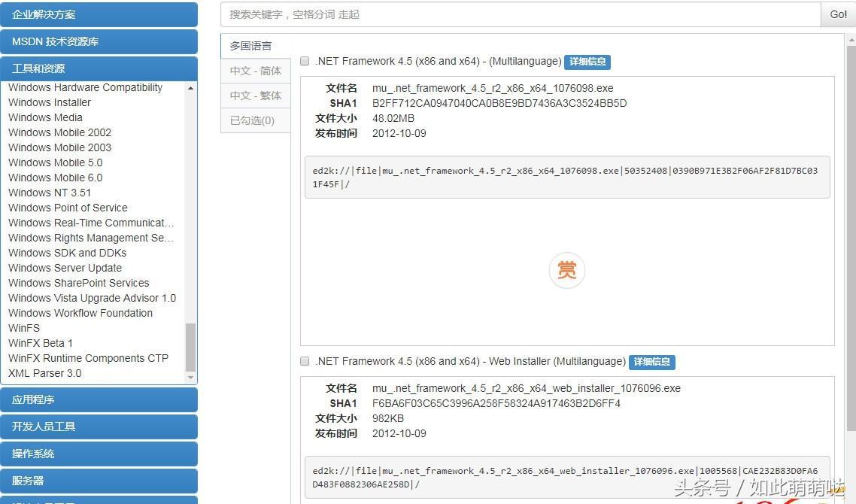
Task: Open the 已勾选(0) tab
Action: (256, 120)
